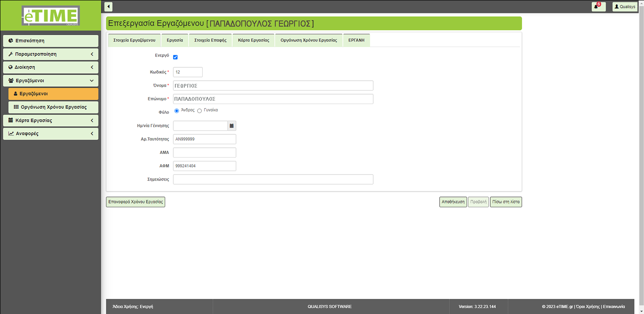Expand the Διοίκηση menu chevron

(92, 67)
